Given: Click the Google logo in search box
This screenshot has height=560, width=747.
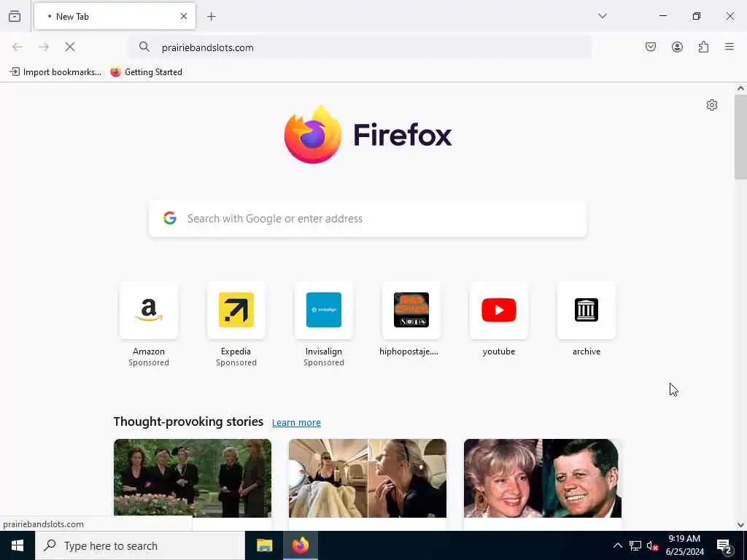Looking at the screenshot, I should click(x=170, y=218).
